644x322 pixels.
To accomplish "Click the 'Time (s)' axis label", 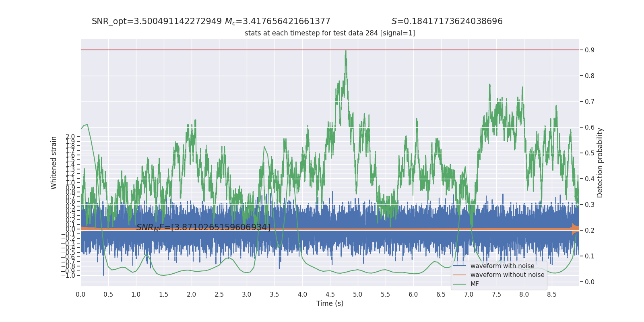I will pyautogui.click(x=330, y=303).
